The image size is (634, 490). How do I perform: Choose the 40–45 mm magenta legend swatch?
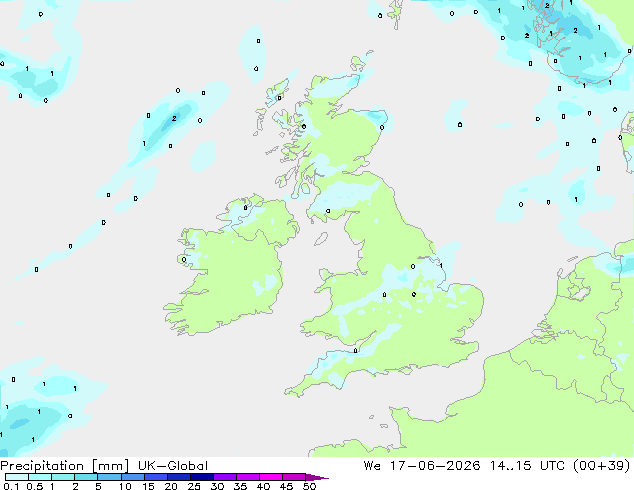(x=271, y=477)
